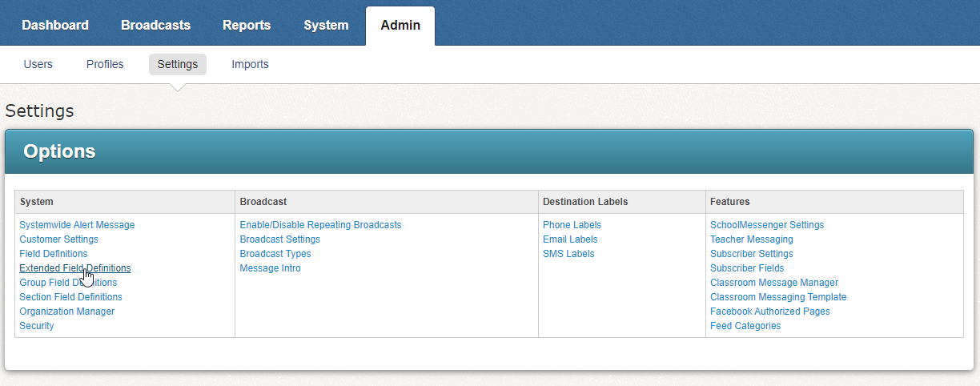
Task: Open Organization Manager link
Action: tap(66, 312)
